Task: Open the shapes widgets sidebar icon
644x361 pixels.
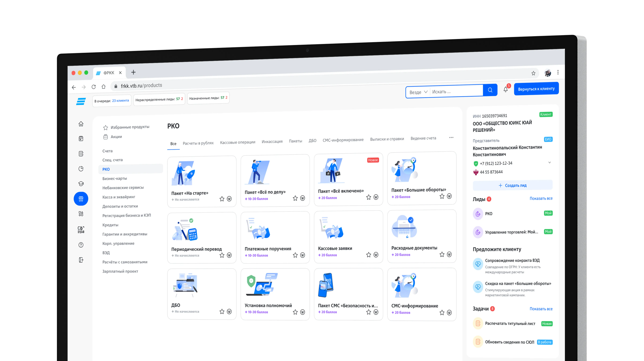Action: coord(81,214)
